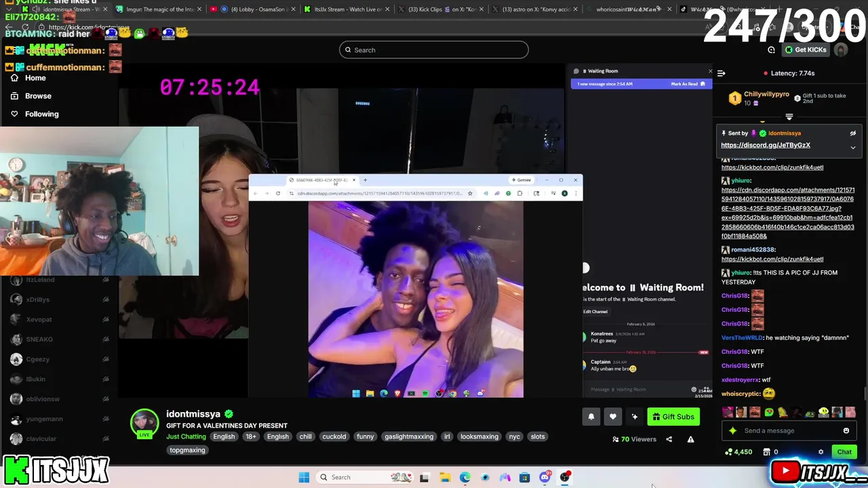Go to Home in the Kick sidebar
Screen dimensions: 868x488
pos(29,78)
